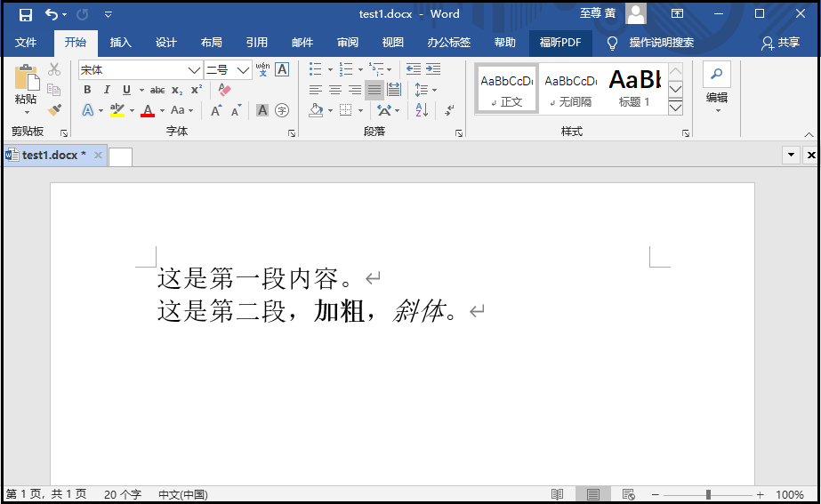Toggle strikethrough (abc) formatting

pyautogui.click(x=157, y=90)
